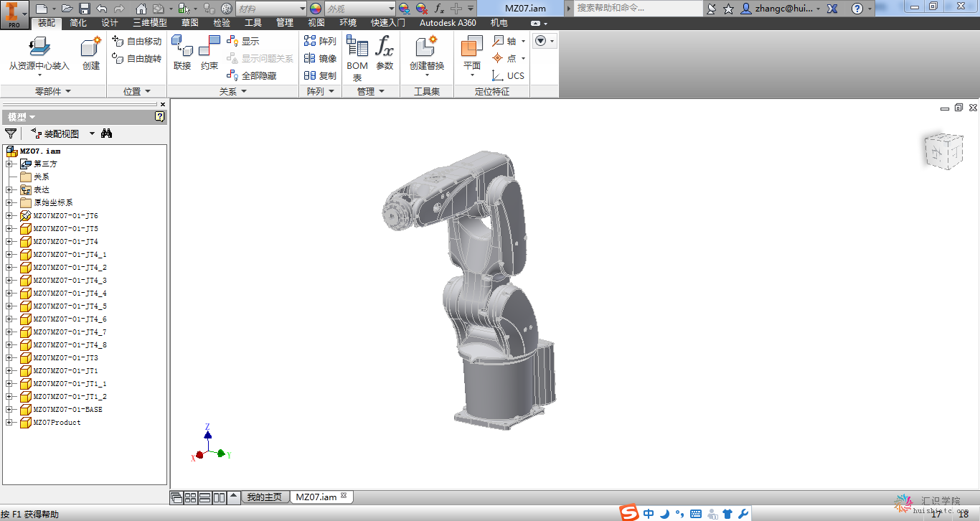Click the Open folder icon

tap(67, 9)
